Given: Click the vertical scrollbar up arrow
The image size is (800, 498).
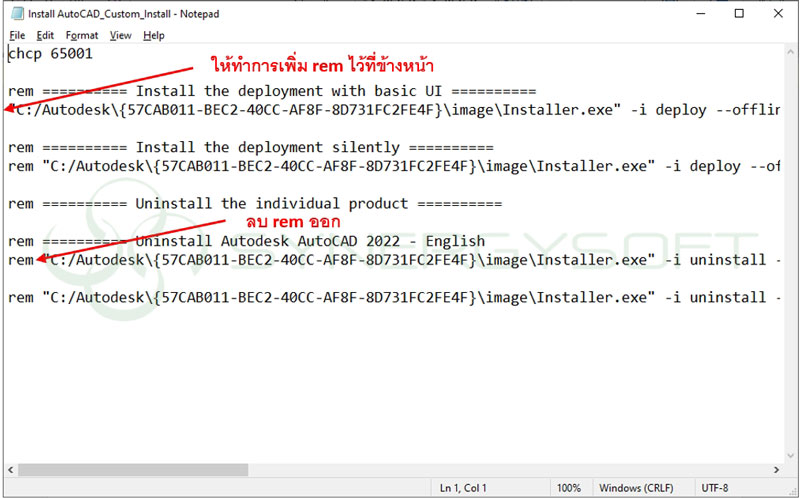Looking at the screenshot, I should click(790, 52).
